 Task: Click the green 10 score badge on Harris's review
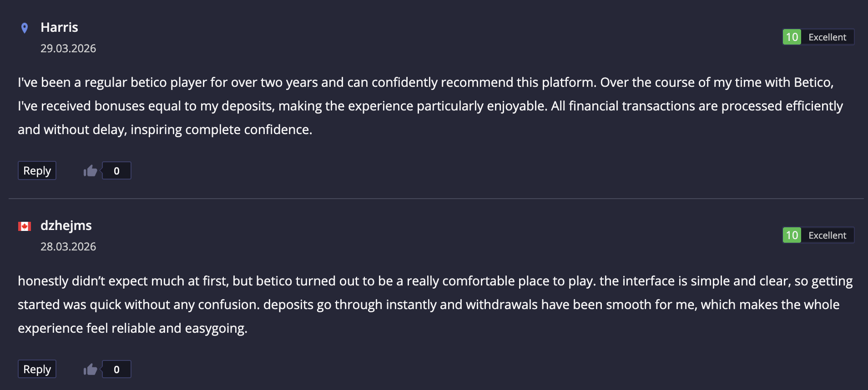tap(792, 37)
